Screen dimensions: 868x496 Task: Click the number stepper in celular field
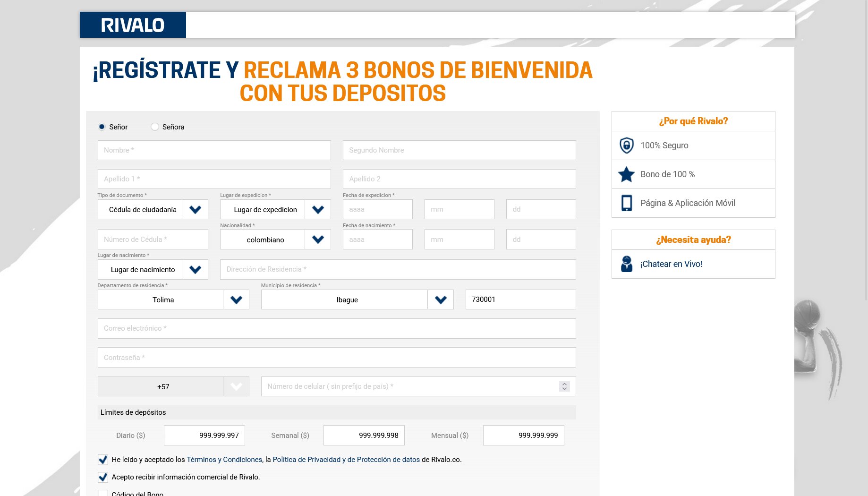point(564,386)
